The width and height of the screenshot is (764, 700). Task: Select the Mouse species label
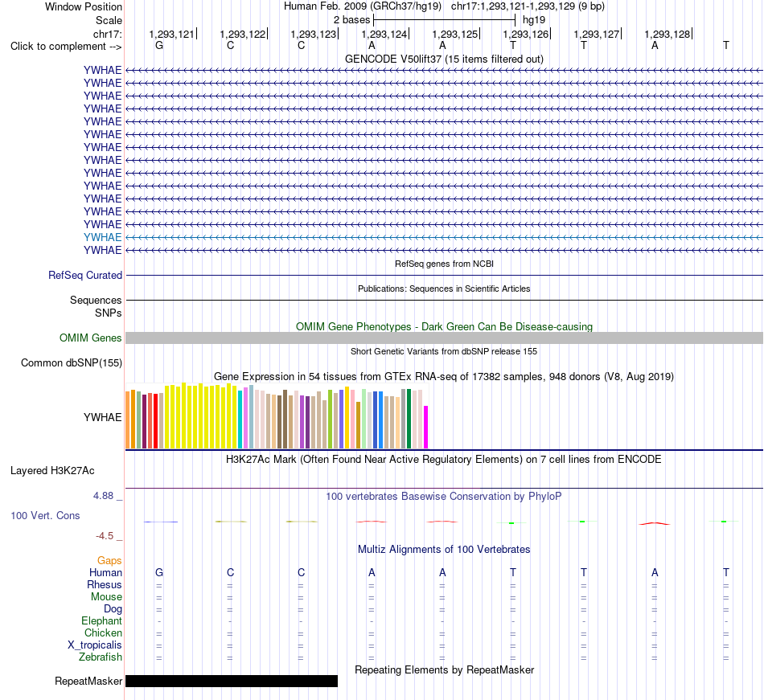coord(106,597)
